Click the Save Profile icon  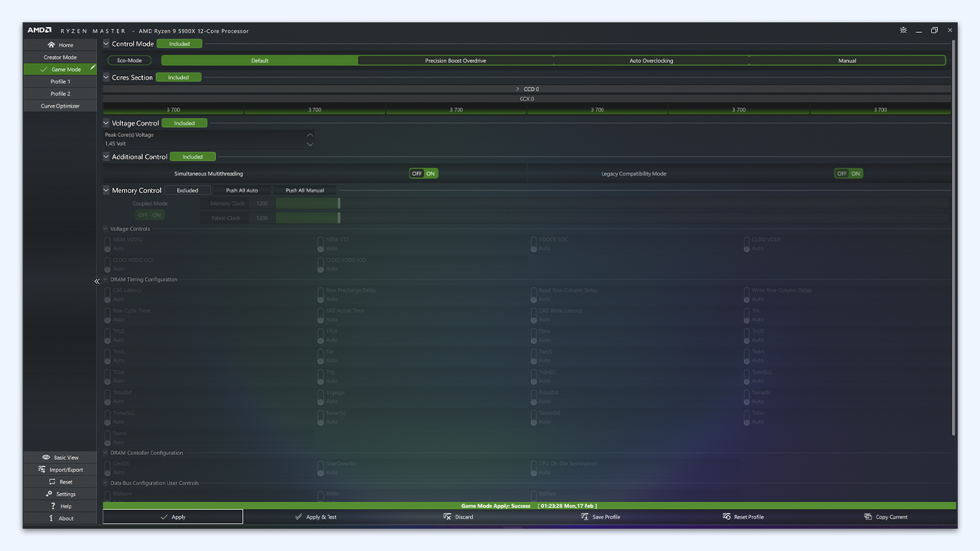point(585,517)
